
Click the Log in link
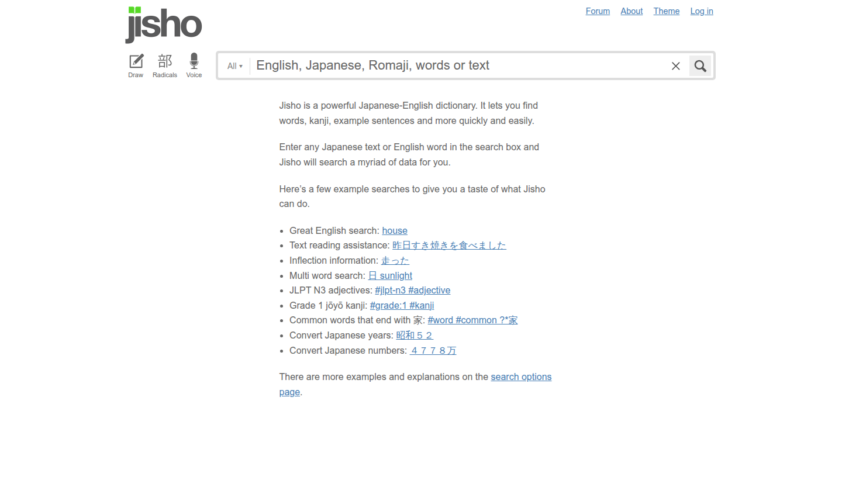coord(702,11)
